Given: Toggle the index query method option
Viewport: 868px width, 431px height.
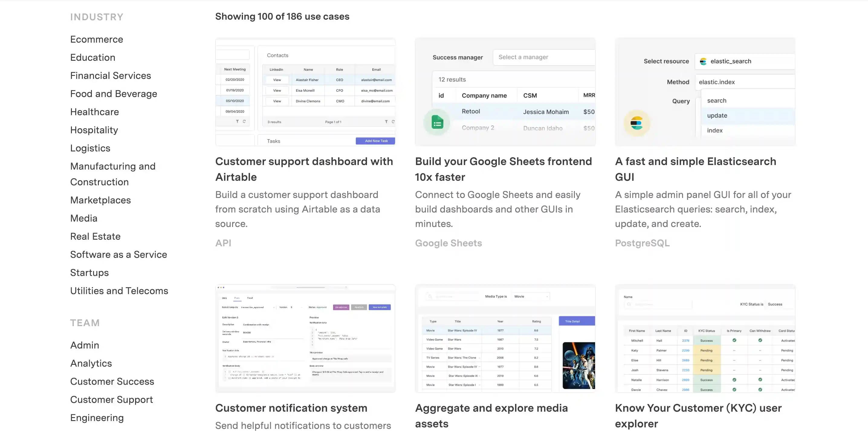Looking at the screenshot, I should tap(715, 130).
